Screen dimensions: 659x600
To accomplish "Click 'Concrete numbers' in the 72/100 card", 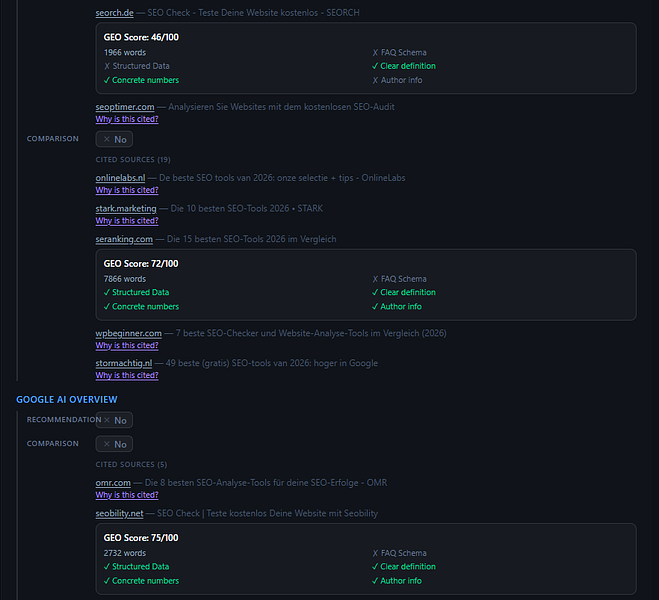I will [x=141, y=307].
